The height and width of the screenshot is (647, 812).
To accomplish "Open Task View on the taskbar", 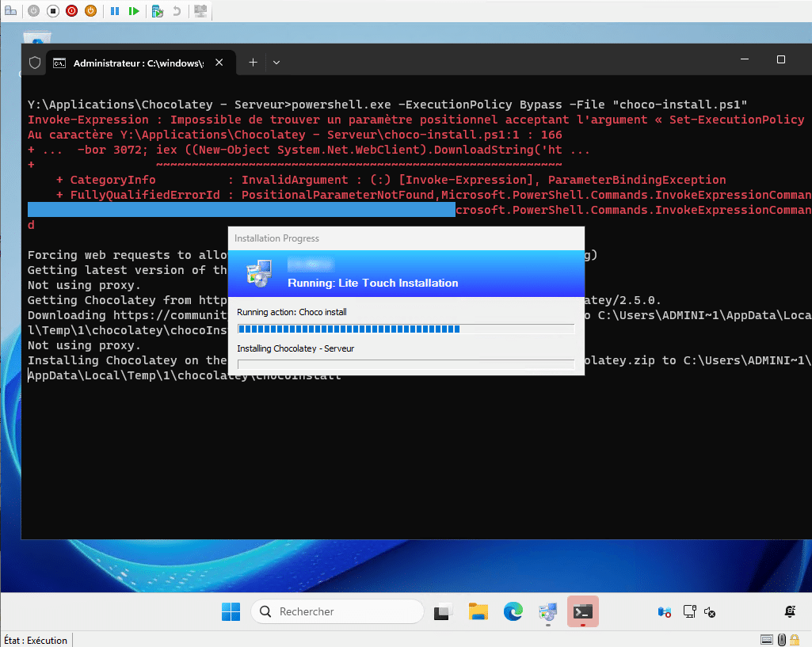I will click(443, 611).
